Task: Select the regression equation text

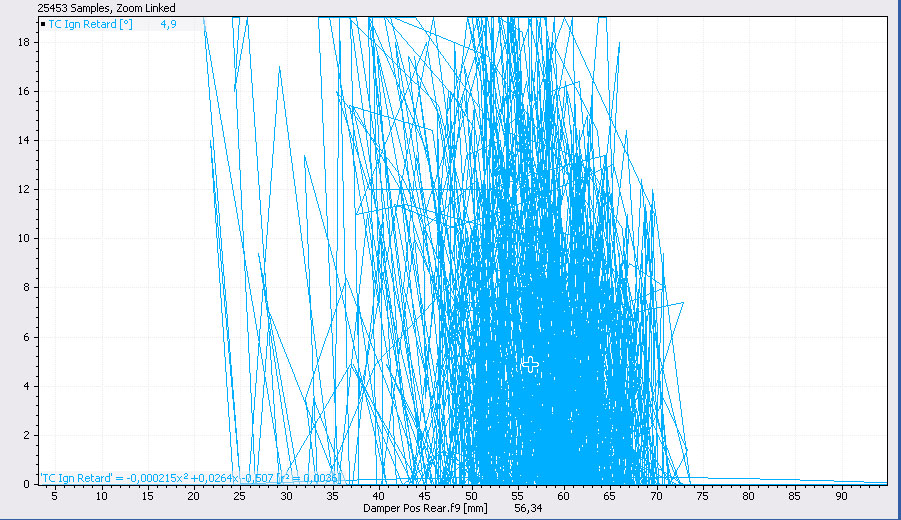Action: (191, 478)
